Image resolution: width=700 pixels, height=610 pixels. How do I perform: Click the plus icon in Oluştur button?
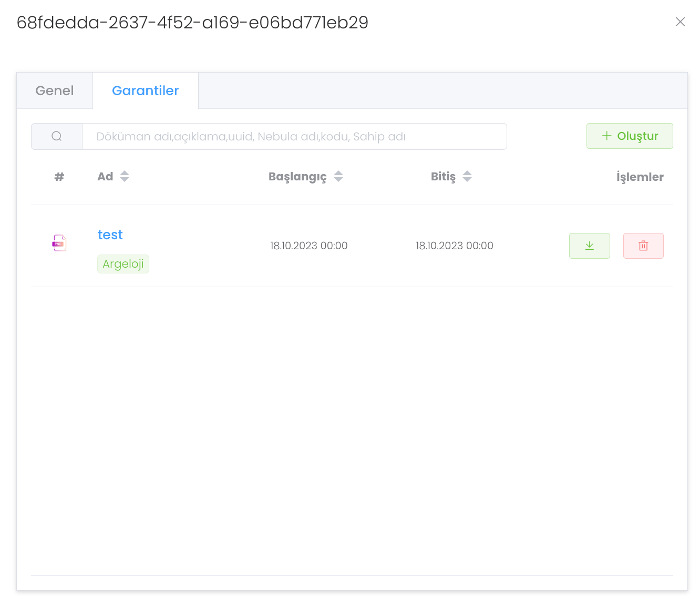(x=606, y=136)
